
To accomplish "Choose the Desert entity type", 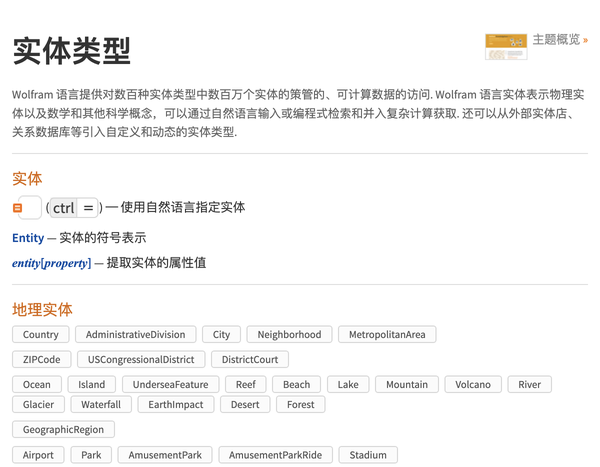I will pyautogui.click(x=245, y=405).
